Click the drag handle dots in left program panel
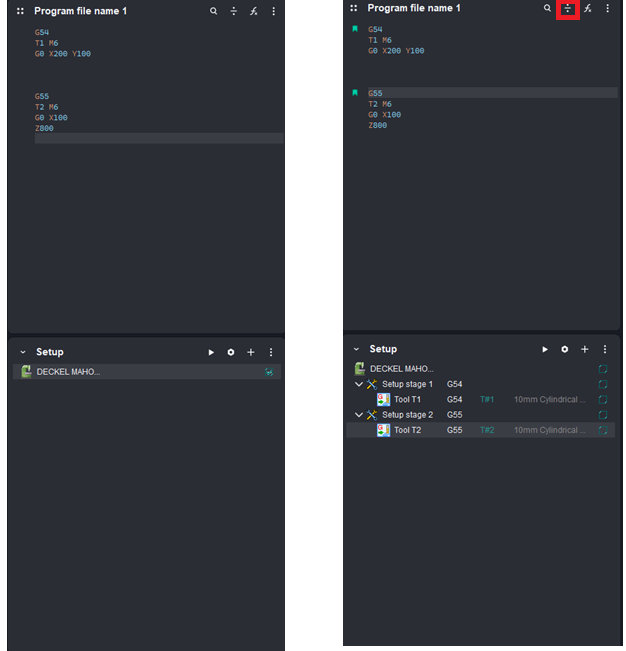 click(20, 11)
